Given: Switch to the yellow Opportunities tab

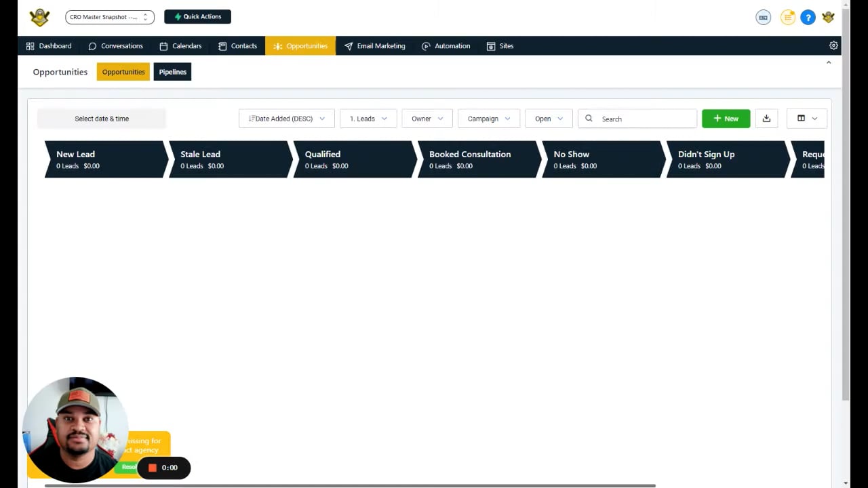Looking at the screenshot, I should click(x=123, y=72).
